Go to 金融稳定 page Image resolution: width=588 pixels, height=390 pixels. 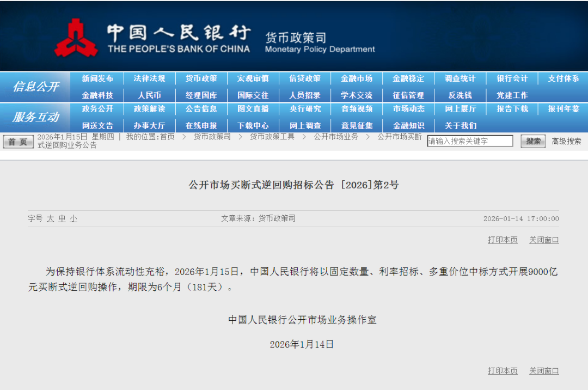(x=408, y=78)
